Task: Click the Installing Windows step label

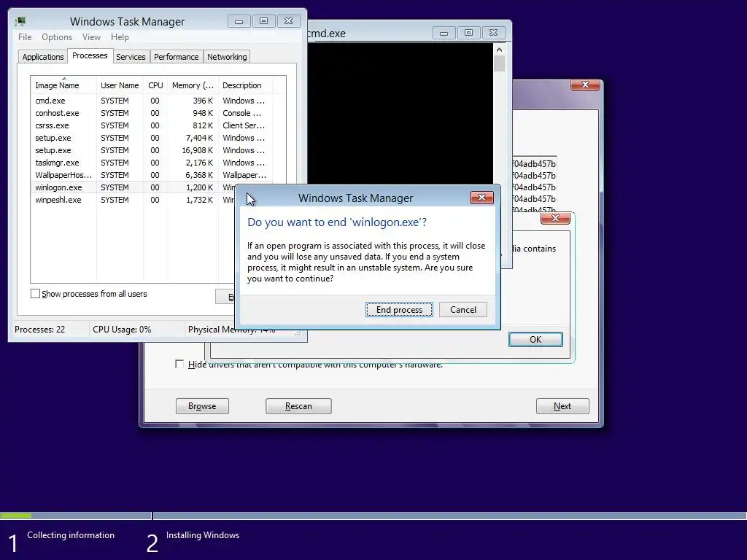Action: pyautogui.click(x=203, y=535)
